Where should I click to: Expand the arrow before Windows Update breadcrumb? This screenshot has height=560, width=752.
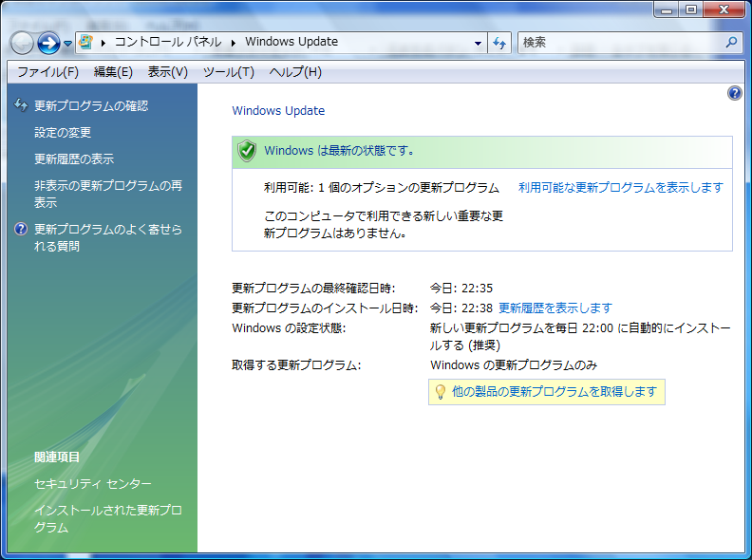[234, 43]
